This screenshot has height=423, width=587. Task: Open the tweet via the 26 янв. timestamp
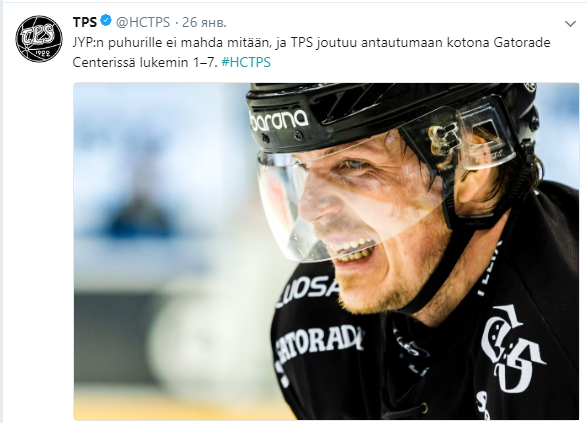[204, 22]
